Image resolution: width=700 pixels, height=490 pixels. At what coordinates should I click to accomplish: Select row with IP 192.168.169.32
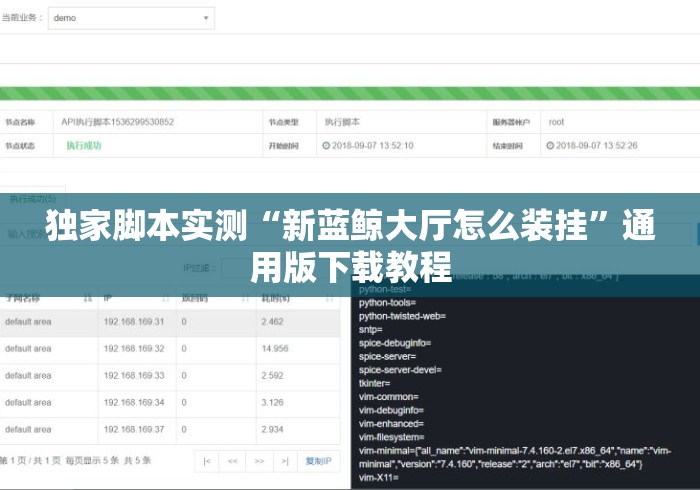point(170,349)
